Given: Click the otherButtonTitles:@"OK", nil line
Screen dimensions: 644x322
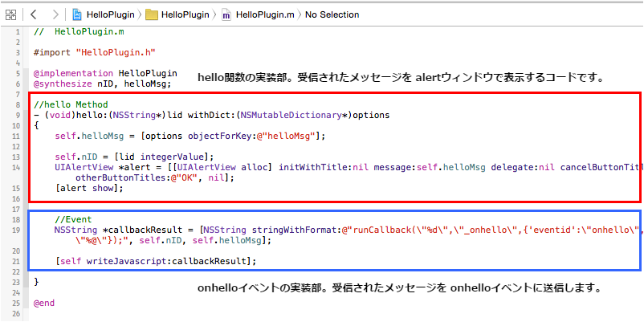Looking at the screenshot, I should coord(155,177).
